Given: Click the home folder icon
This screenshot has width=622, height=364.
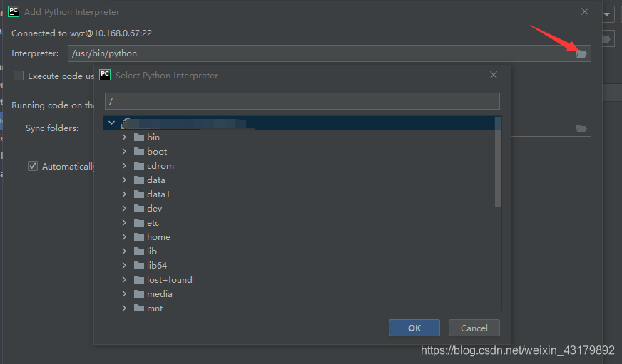Looking at the screenshot, I should [139, 237].
